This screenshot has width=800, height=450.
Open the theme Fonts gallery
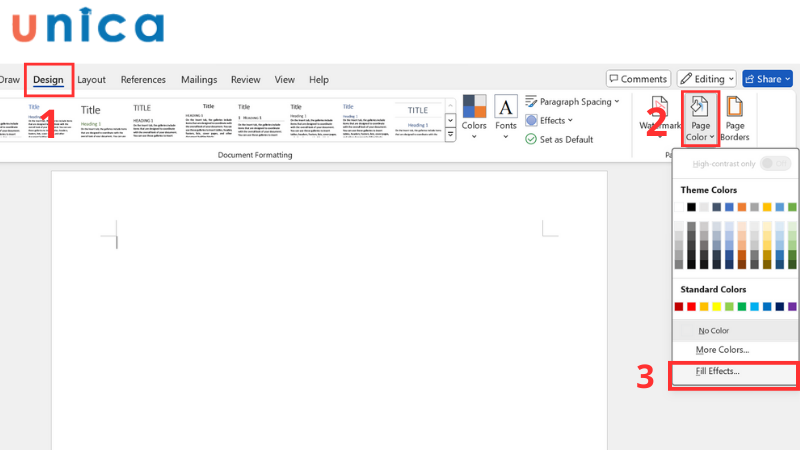pyautogui.click(x=506, y=117)
